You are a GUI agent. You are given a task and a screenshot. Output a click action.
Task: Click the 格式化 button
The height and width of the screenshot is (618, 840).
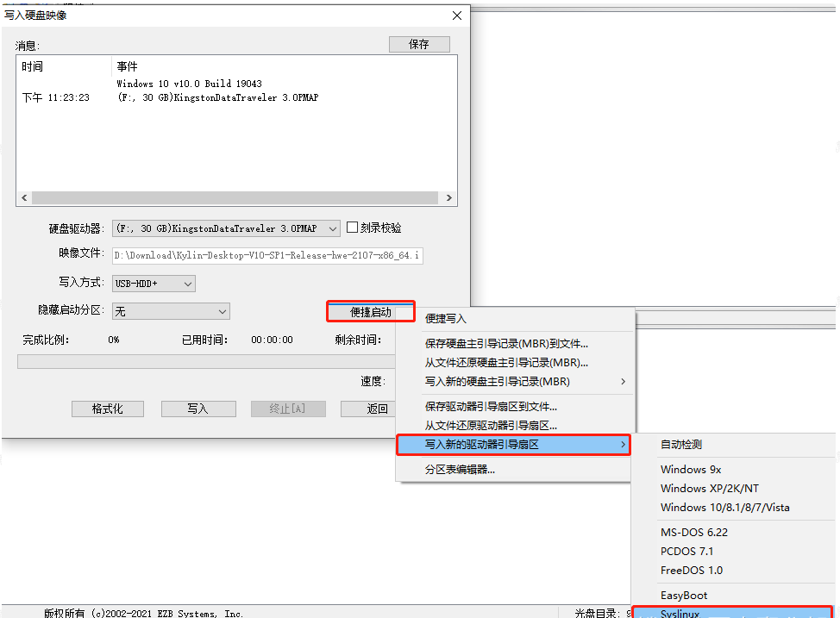tap(108, 409)
